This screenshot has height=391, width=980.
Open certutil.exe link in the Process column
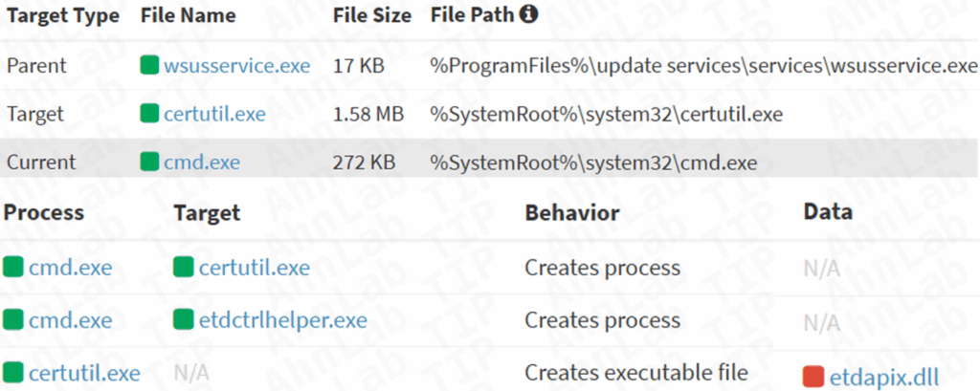[84, 373]
